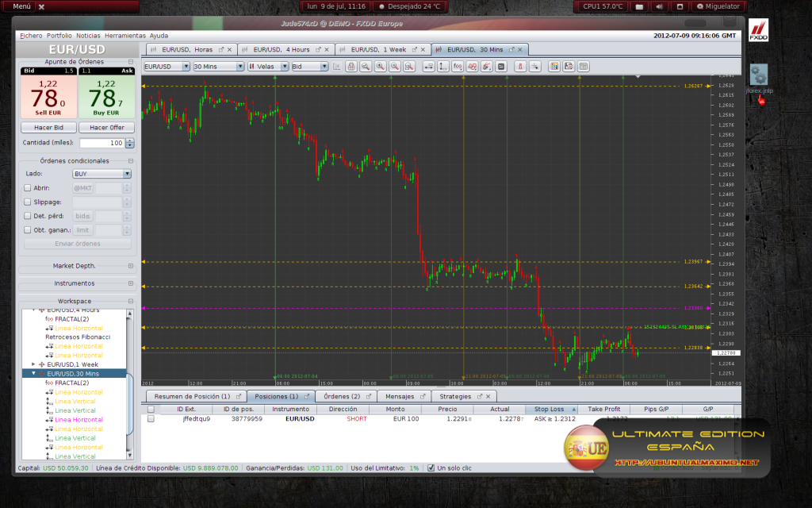Zoom in with the plus magnifier
This screenshot has width=812, height=508.
point(380,67)
